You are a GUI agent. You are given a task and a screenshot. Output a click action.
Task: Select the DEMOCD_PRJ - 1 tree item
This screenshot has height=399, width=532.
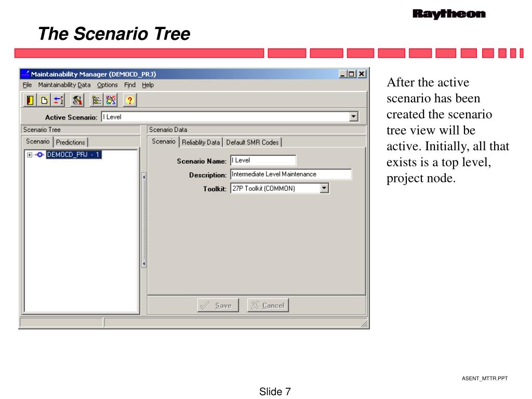[x=74, y=155]
